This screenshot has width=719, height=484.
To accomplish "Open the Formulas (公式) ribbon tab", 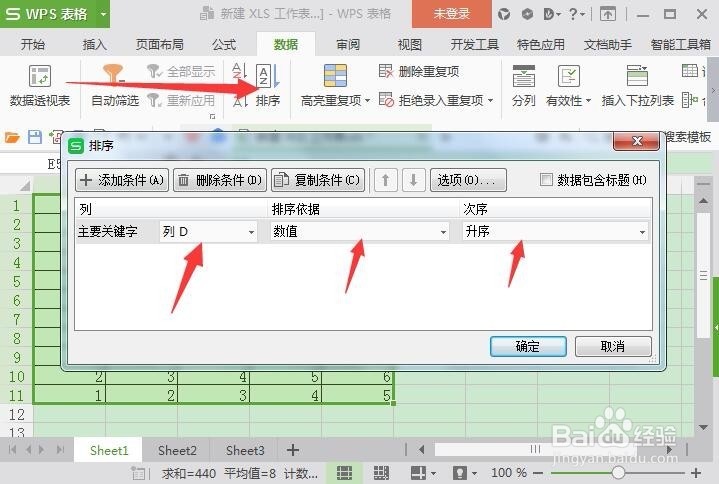I will point(224,44).
